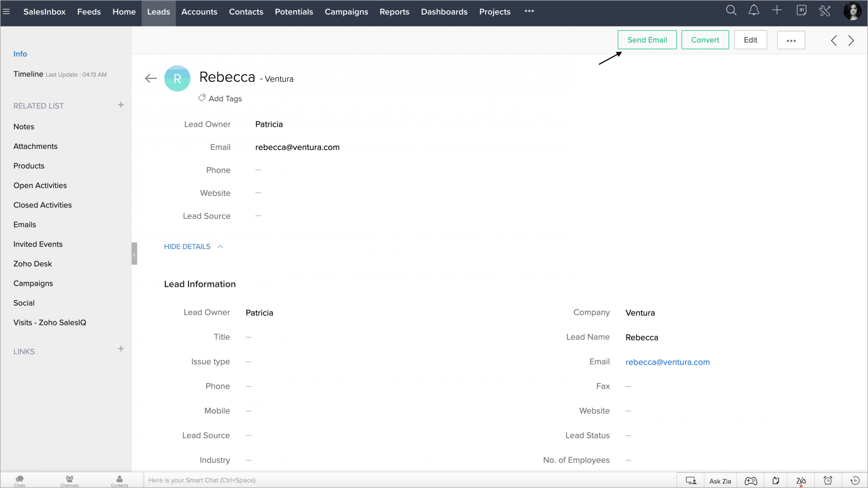Open the search magnifier icon
This screenshot has width=868, height=488.
(x=731, y=10)
